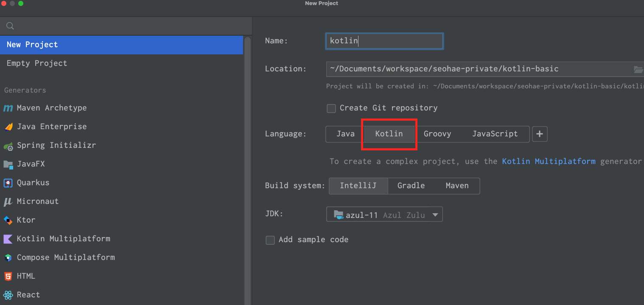Click the project Name input field
This screenshot has height=305, width=644.
click(384, 41)
